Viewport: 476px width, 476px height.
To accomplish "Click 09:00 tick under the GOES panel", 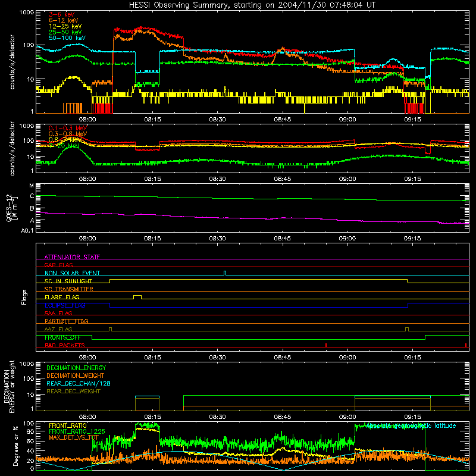I will [347, 239].
